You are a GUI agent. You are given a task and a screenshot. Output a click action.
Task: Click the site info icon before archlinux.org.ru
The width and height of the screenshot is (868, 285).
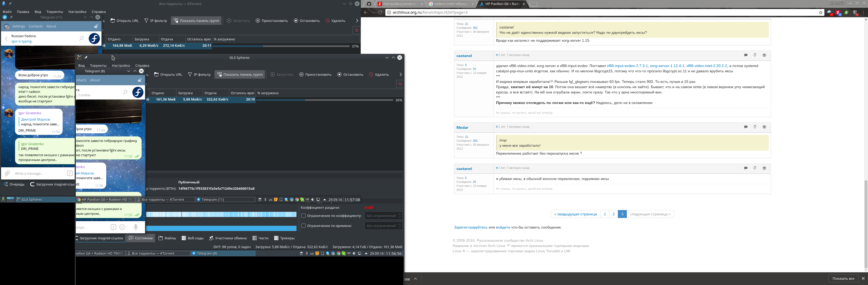tap(389, 12)
